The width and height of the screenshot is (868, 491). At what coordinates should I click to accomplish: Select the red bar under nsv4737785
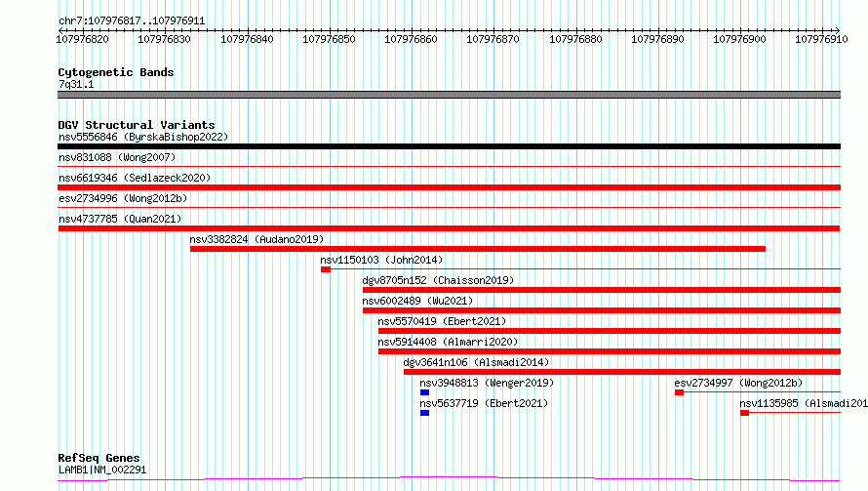[x=449, y=228]
